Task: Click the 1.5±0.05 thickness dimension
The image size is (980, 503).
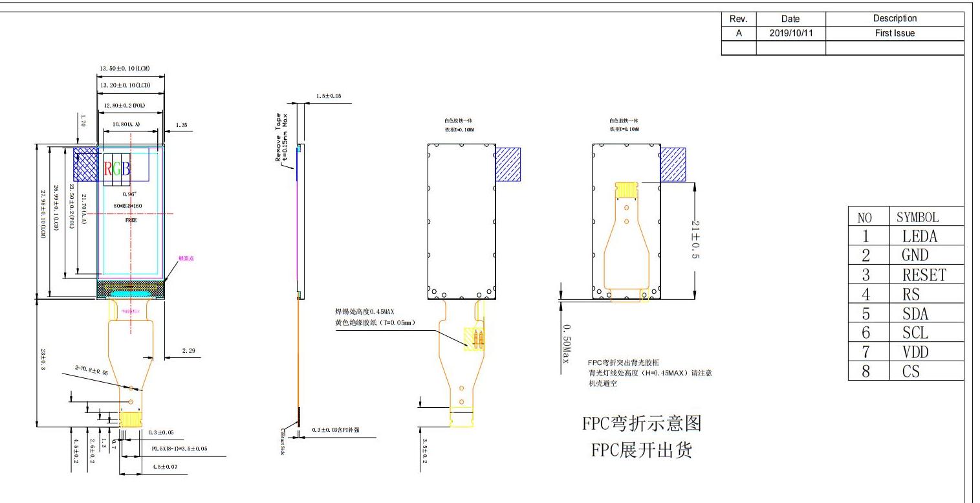Action: (329, 96)
